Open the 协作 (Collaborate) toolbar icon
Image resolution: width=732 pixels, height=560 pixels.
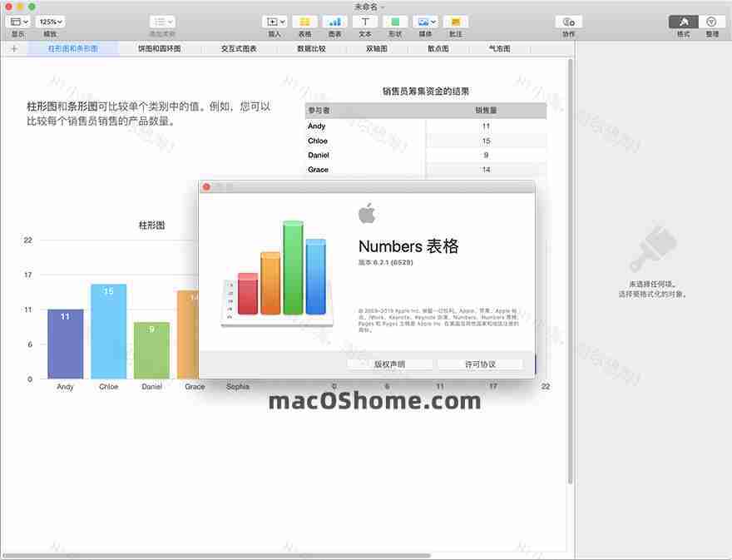(567, 22)
